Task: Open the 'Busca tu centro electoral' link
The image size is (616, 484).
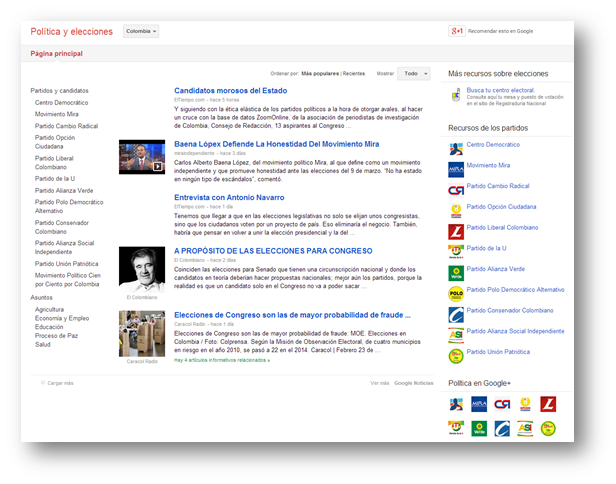Action: [x=500, y=90]
